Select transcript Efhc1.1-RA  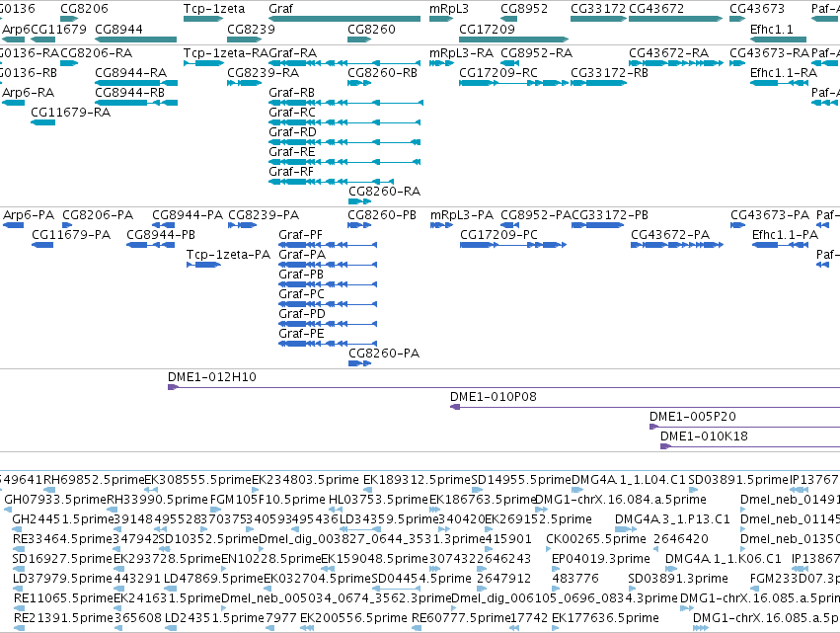[780, 83]
